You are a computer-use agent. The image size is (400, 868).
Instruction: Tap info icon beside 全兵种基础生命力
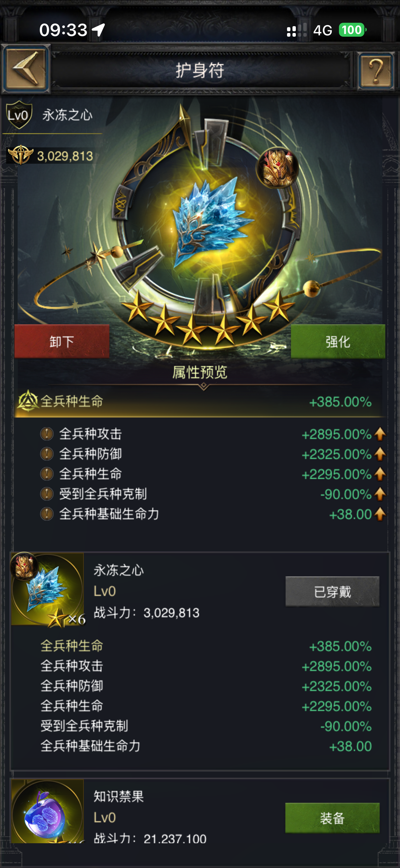pyautogui.click(x=47, y=514)
